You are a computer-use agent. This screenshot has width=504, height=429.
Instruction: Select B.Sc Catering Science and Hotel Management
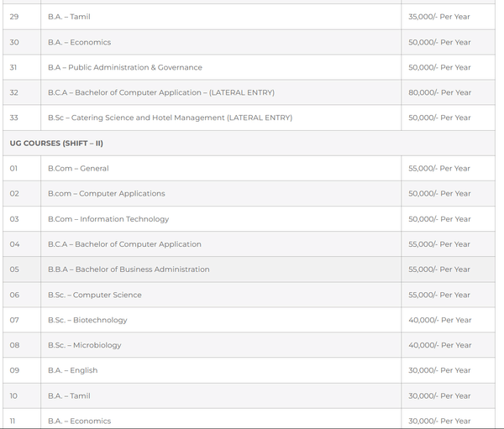(x=171, y=118)
